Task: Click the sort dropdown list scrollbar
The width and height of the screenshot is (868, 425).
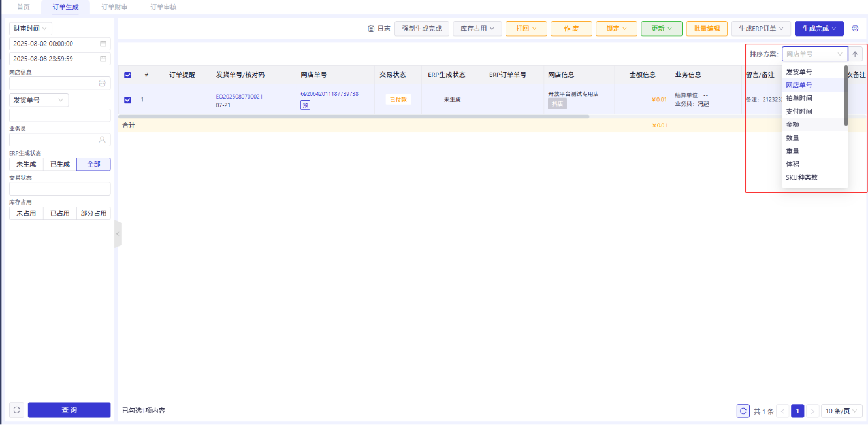Action: pyautogui.click(x=846, y=95)
